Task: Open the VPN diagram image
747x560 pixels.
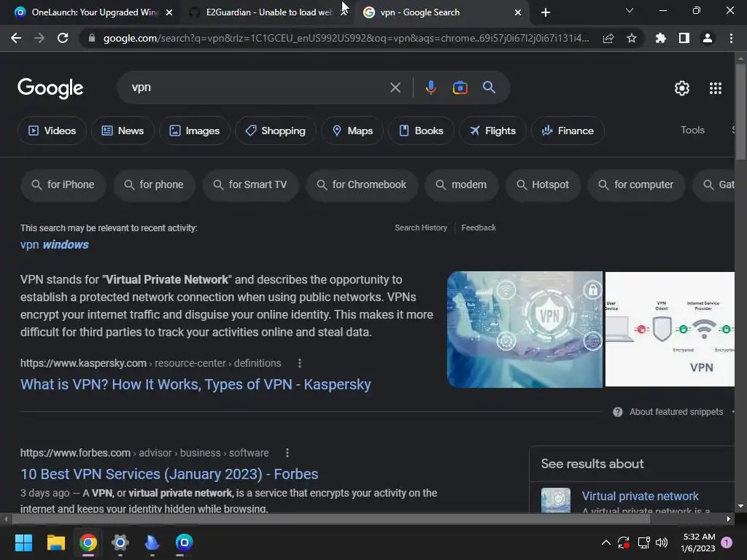Action: tap(670, 330)
